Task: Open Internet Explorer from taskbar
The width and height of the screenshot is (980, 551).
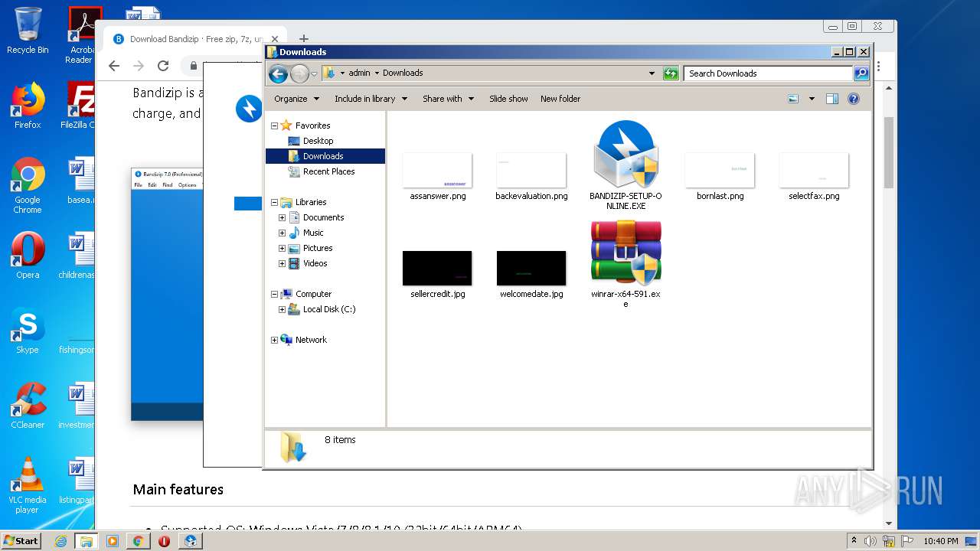Action: (60, 541)
